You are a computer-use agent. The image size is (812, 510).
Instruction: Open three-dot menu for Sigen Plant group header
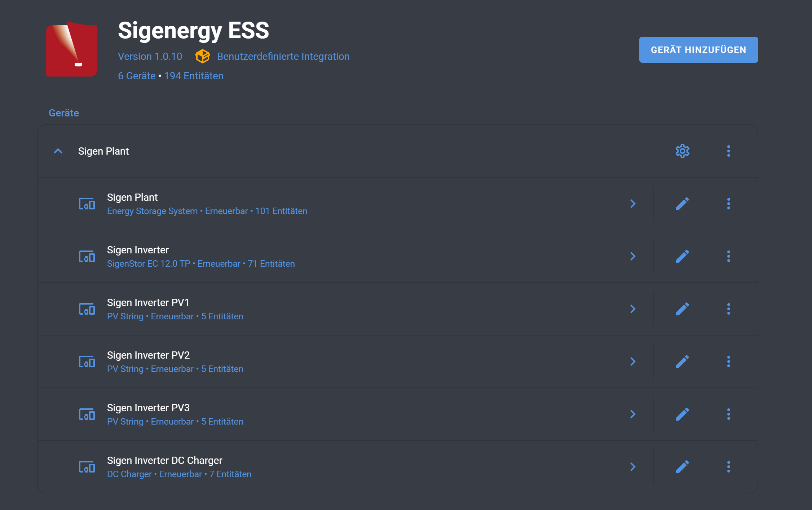tap(728, 151)
